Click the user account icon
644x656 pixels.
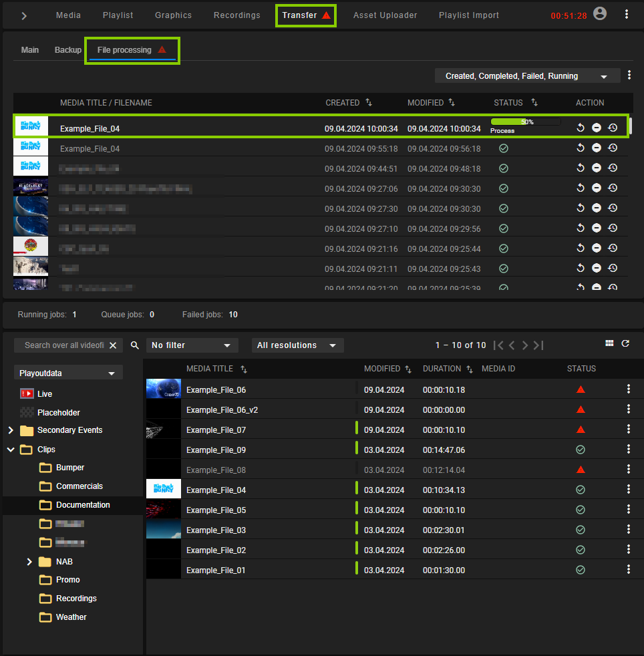(599, 12)
